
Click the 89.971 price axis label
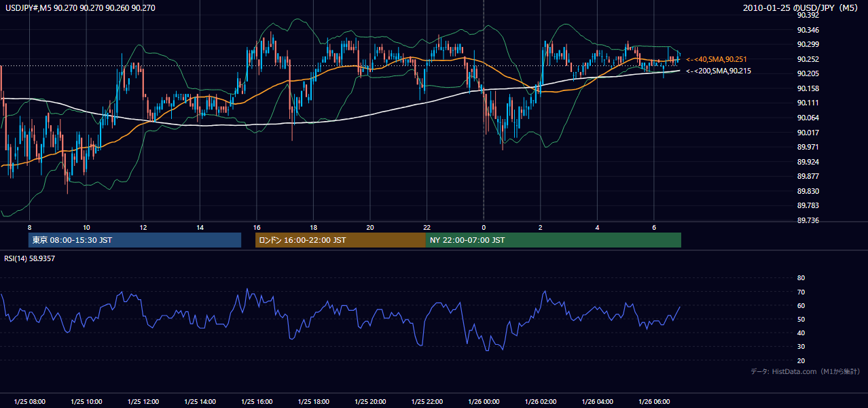point(807,147)
